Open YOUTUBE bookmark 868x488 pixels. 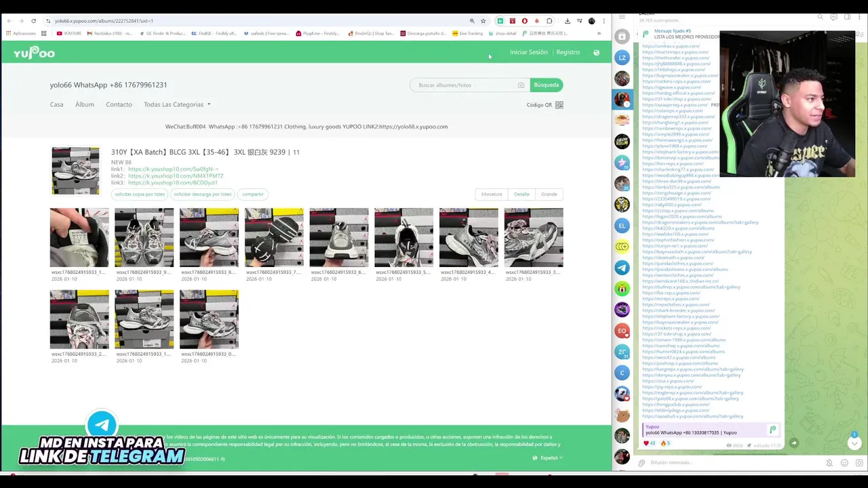[69, 33]
